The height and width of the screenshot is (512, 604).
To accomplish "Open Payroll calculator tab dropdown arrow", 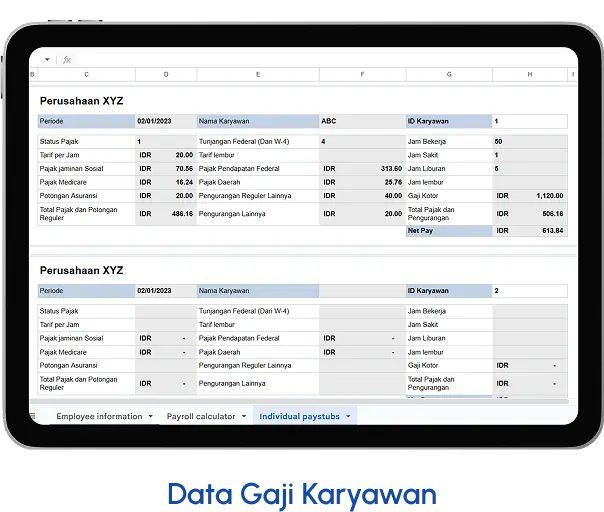I will pyautogui.click(x=245, y=416).
